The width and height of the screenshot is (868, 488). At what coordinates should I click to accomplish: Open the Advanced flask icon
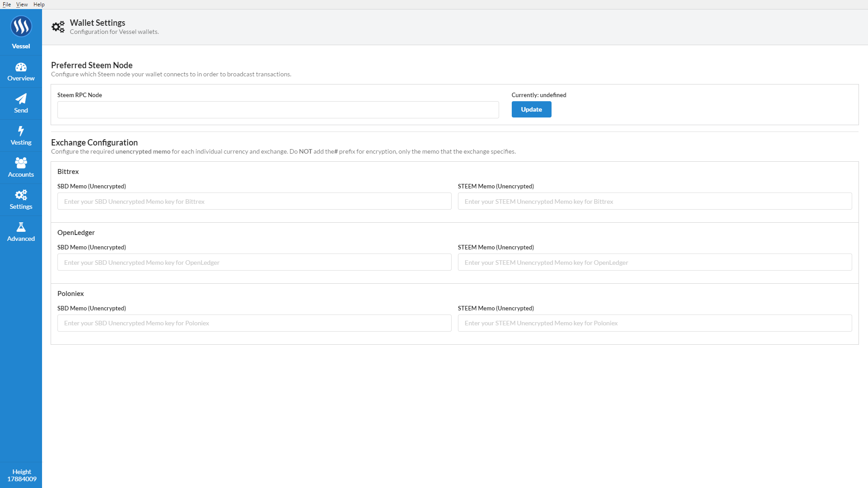tap(21, 227)
